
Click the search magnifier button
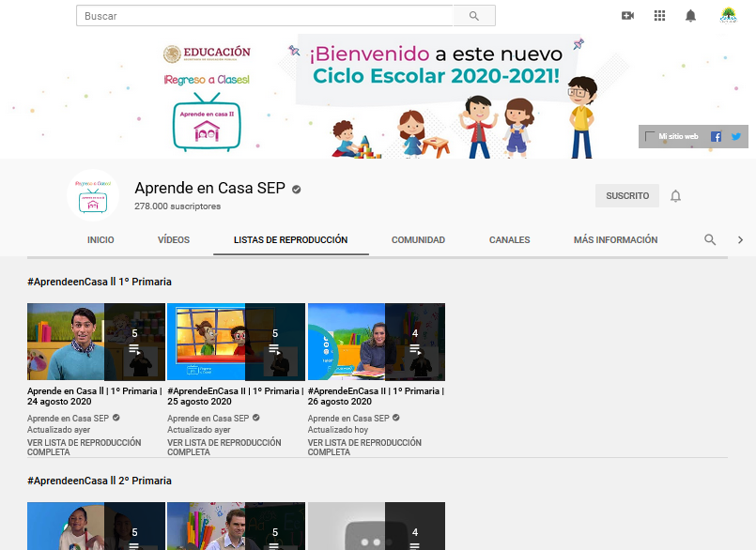(x=474, y=16)
